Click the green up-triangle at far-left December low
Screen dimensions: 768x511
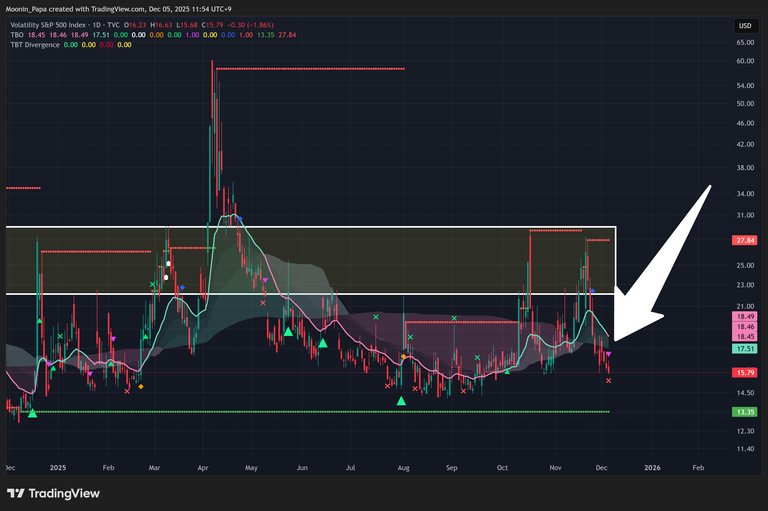[x=32, y=412]
